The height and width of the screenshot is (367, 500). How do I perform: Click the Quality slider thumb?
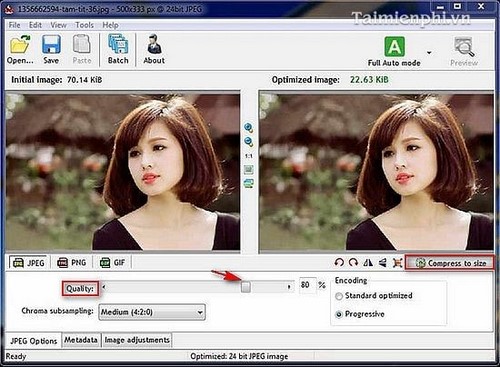pos(246,287)
